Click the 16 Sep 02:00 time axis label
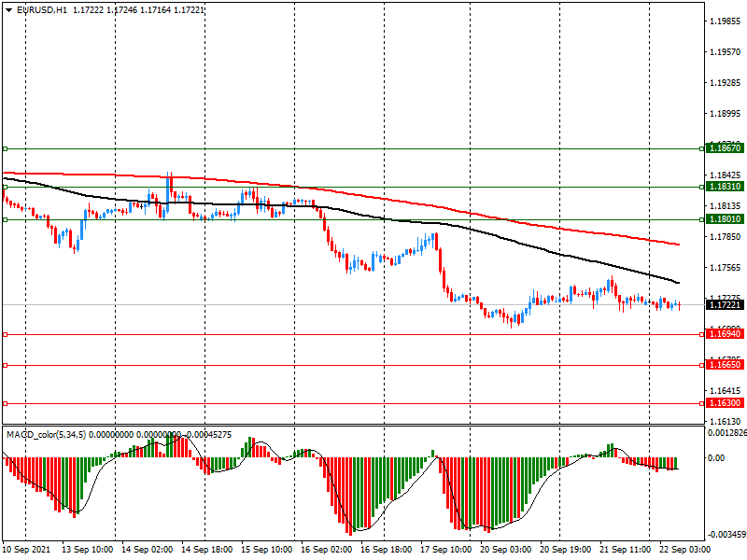Image resolution: width=747 pixels, height=560 pixels. coord(326,550)
